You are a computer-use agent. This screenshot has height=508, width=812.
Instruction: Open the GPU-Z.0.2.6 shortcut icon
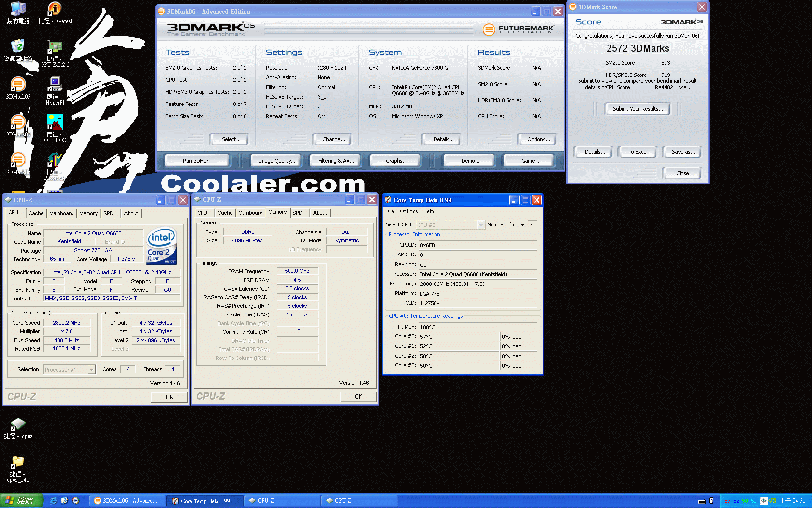pos(55,53)
